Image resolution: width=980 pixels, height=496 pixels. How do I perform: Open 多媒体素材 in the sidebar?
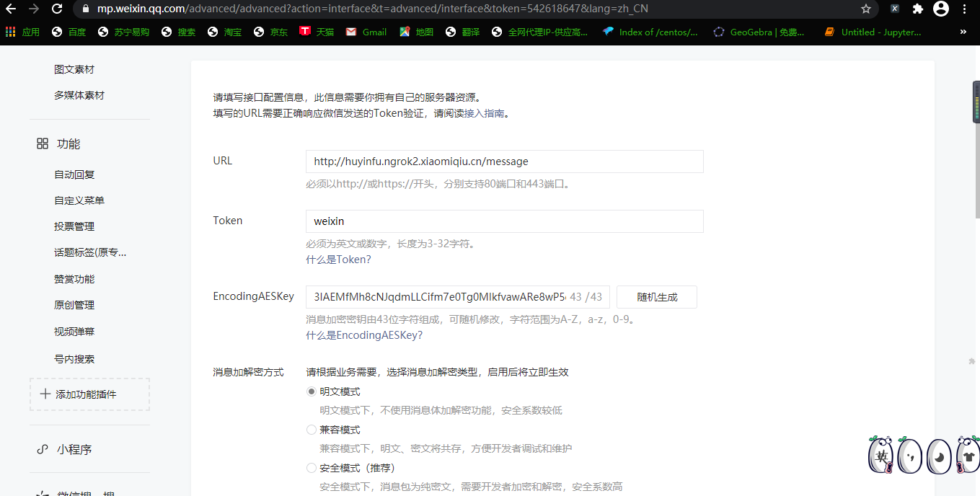coord(79,95)
